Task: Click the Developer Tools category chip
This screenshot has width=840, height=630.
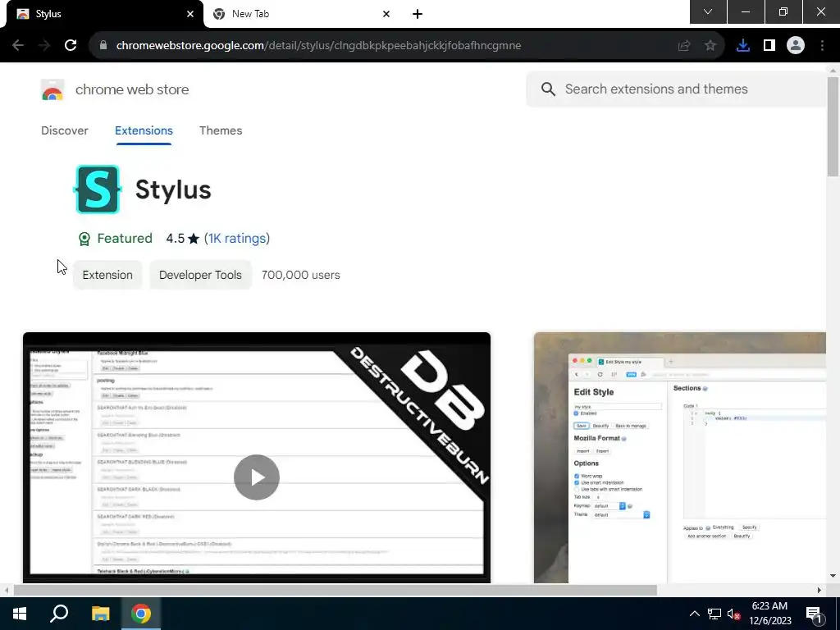Action: click(200, 275)
